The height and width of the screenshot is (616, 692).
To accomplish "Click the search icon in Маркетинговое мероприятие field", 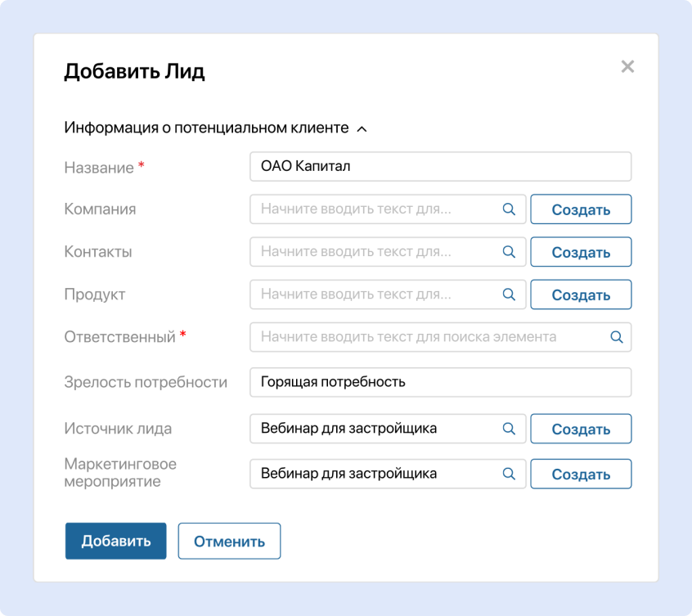I will tap(510, 474).
